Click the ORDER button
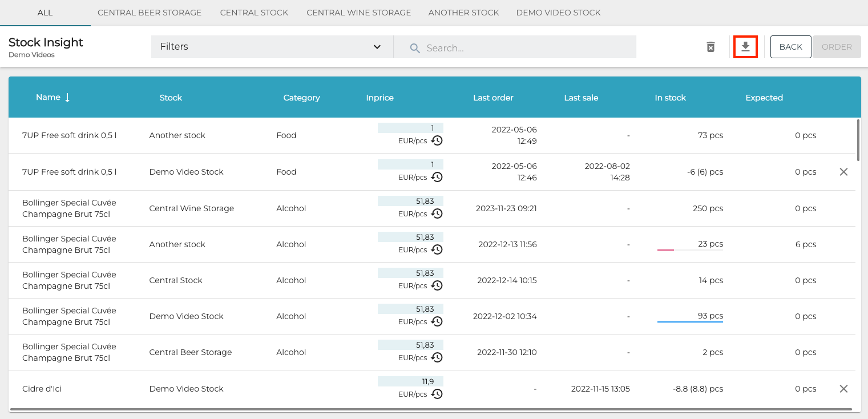The height and width of the screenshot is (419, 868). pyautogui.click(x=836, y=47)
